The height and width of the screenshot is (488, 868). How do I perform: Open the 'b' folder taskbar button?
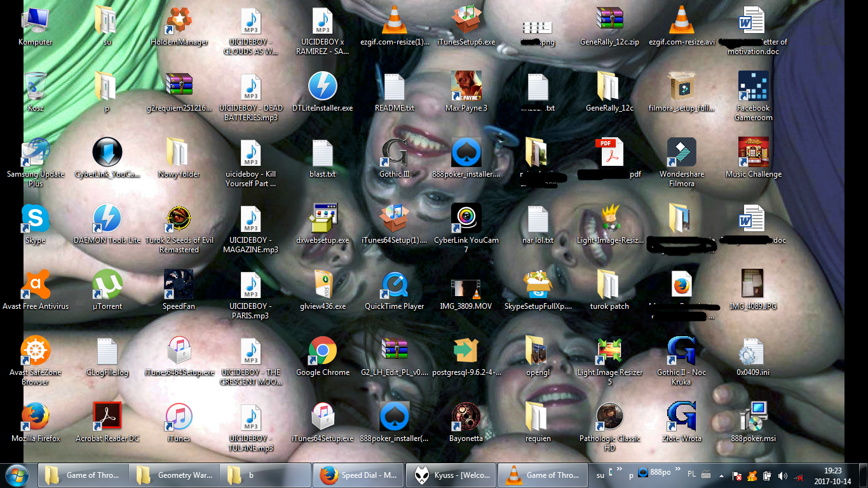[264, 475]
